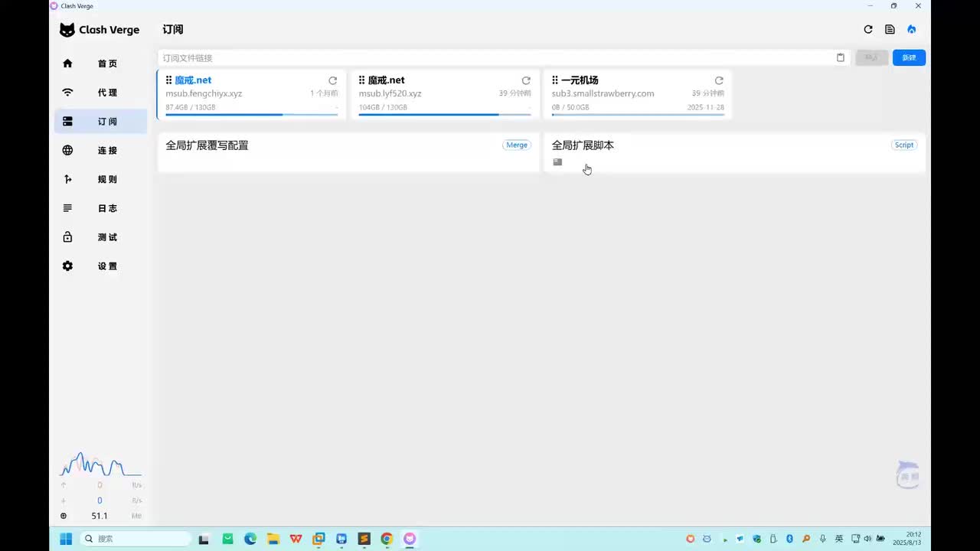
Task: Select the 魔戒.net card with msub.fengchiyx.xyz
Action: (x=251, y=95)
